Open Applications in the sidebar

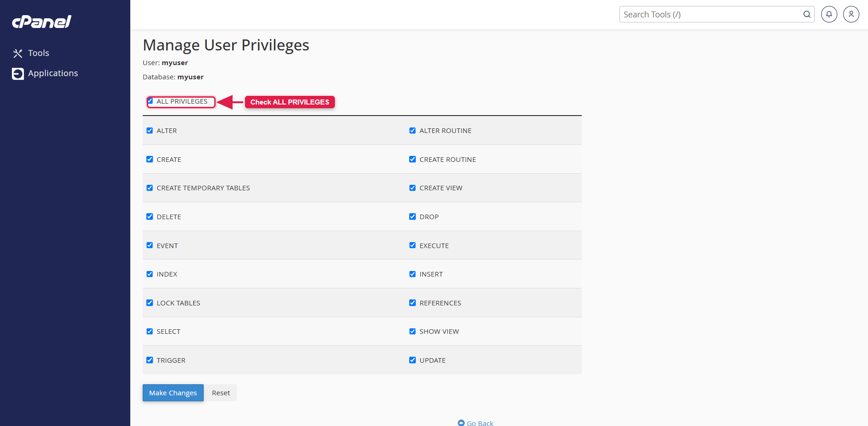click(x=53, y=73)
